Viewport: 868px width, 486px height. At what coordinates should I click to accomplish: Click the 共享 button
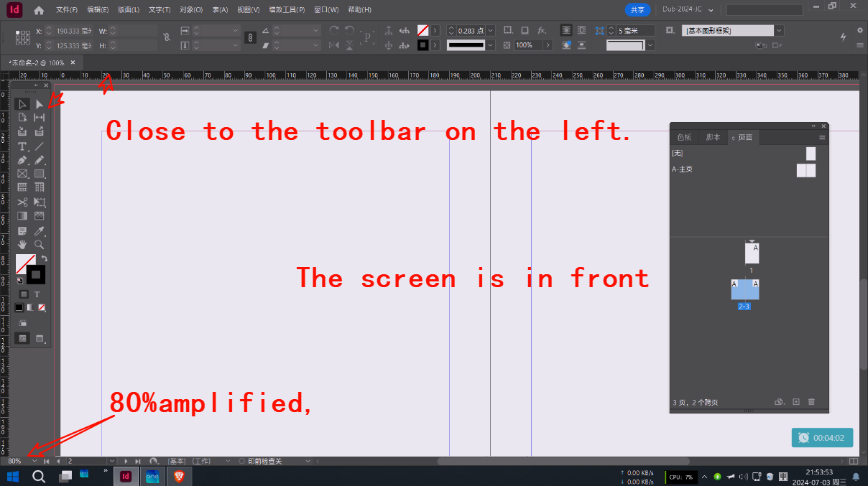click(x=638, y=10)
